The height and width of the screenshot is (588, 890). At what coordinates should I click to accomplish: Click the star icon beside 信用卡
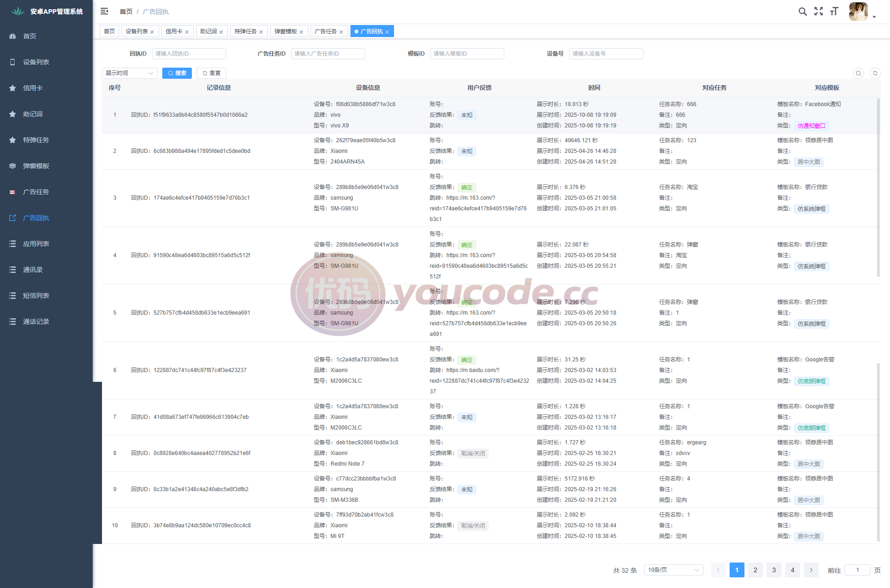(13, 88)
